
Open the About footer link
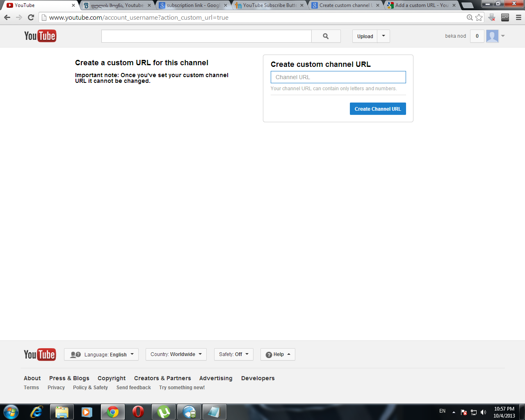click(32, 378)
